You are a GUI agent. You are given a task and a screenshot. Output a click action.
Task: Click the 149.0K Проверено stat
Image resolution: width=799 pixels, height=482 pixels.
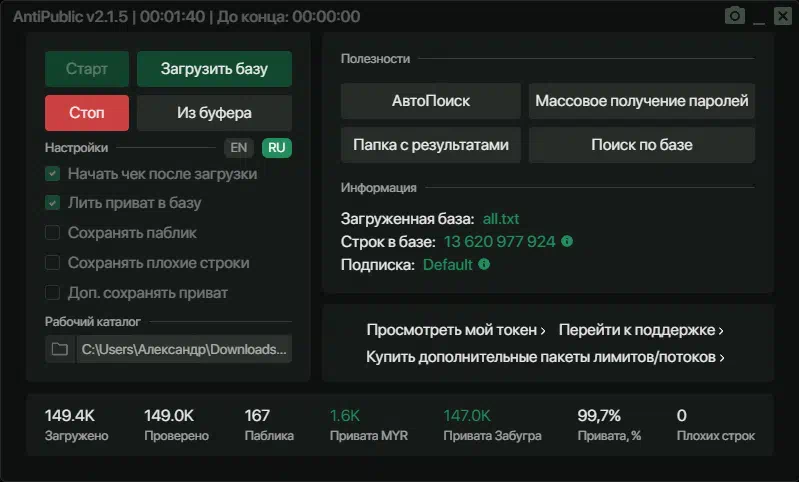(x=176, y=425)
